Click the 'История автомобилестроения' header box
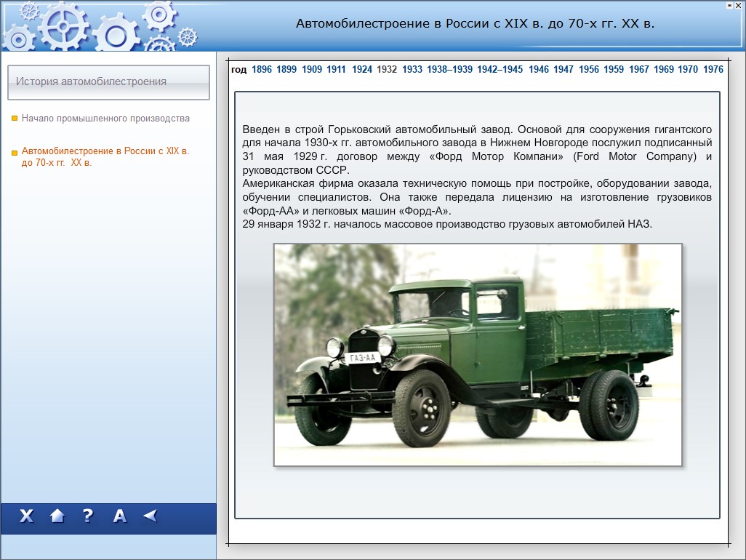Screen dimensions: 746x560 click(x=108, y=82)
